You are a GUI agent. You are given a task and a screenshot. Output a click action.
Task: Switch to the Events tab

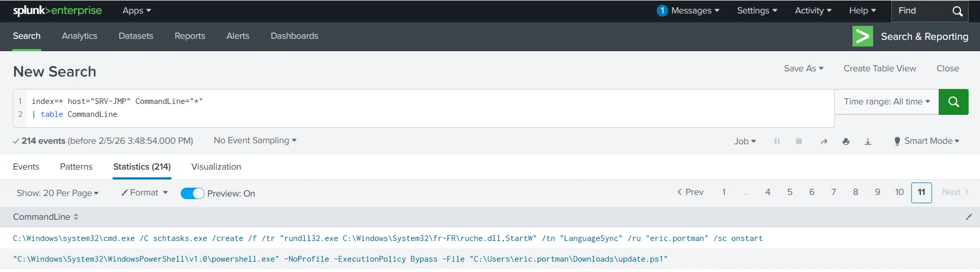(x=26, y=167)
